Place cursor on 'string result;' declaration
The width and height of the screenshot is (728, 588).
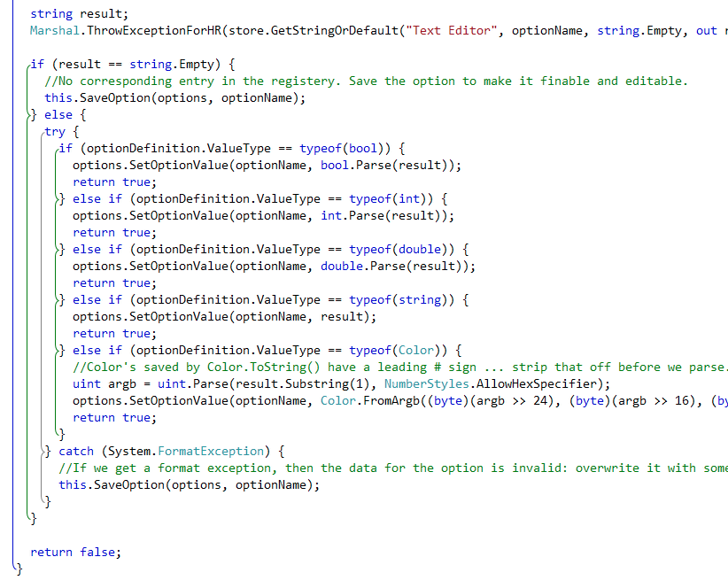79,13
